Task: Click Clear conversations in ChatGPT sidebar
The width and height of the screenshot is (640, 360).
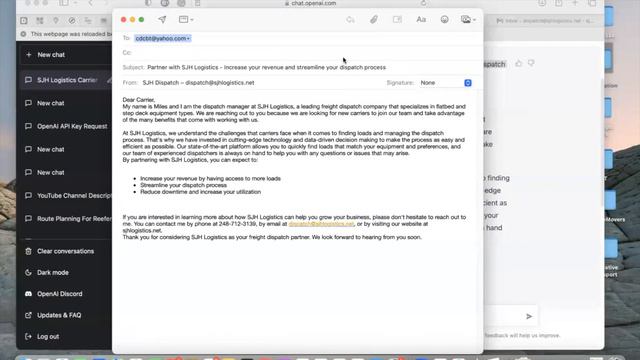Action: click(60, 251)
